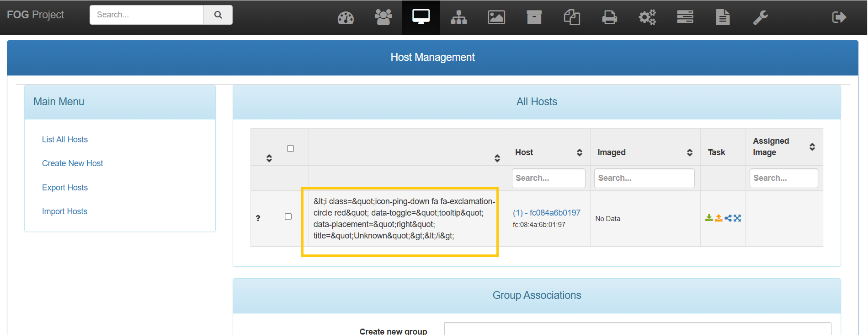Screen dimensions: 868x335
Task: Open the Printers icon
Action: pyautogui.click(x=609, y=17)
